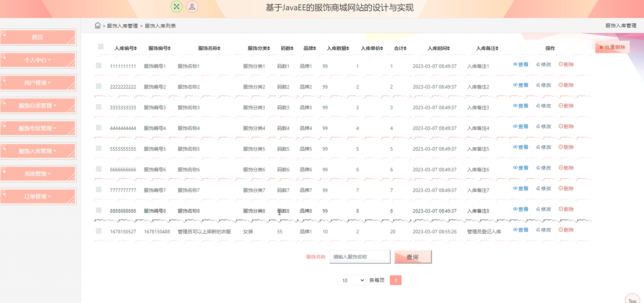Delete record 1678150527
This screenshot has height=303, width=644.
click(566, 230)
